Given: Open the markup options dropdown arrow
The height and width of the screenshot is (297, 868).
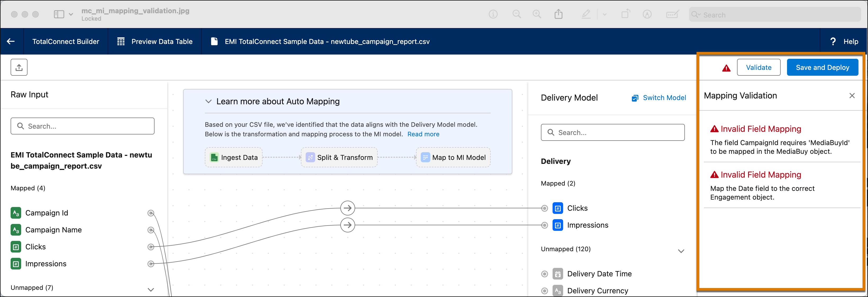Looking at the screenshot, I should pyautogui.click(x=604, y=15).
